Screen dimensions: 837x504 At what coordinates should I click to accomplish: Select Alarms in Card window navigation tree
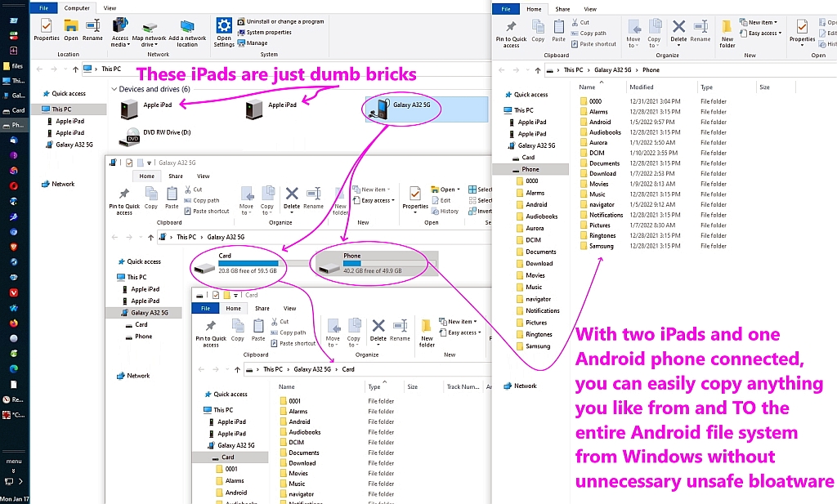[x=235, y=480]
